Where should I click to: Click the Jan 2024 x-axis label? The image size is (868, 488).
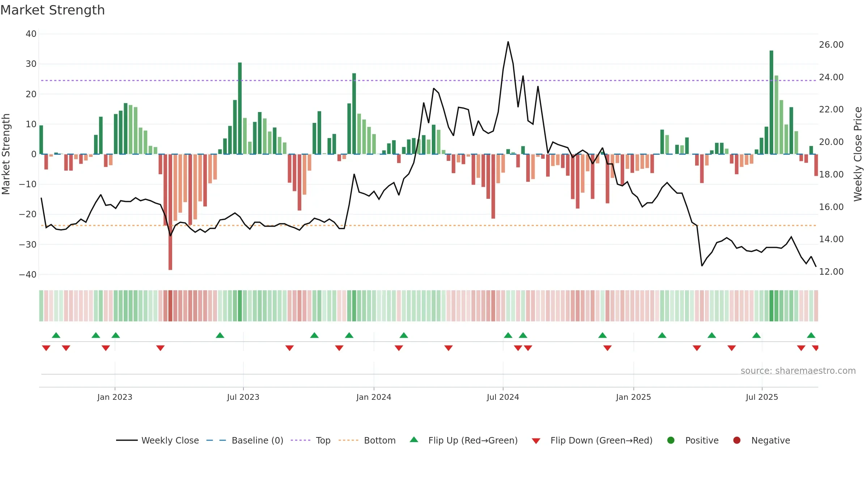(374, 397)
